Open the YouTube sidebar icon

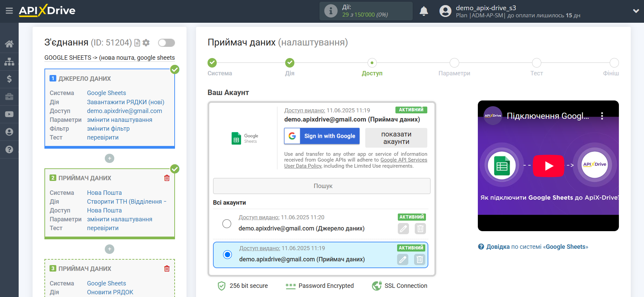click(x=9, y=114)
